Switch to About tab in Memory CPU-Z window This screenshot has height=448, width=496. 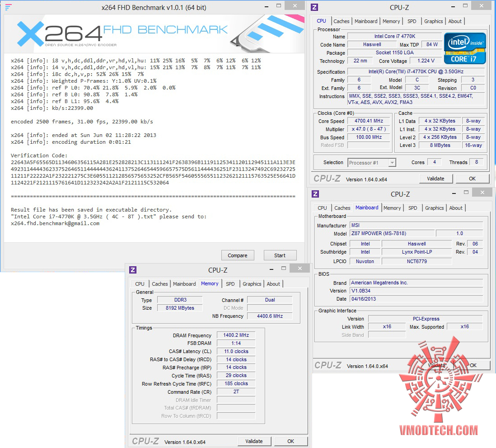(273, 284)
